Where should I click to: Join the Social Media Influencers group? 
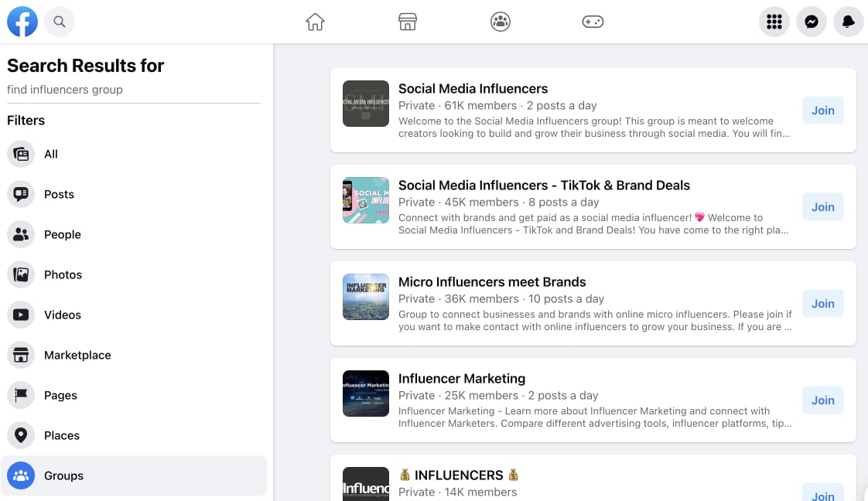tap(822, 110)
